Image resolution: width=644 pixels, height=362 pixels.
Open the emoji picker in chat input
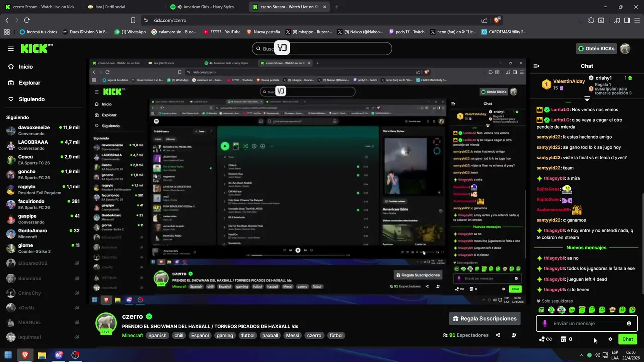tap(629, 323)
